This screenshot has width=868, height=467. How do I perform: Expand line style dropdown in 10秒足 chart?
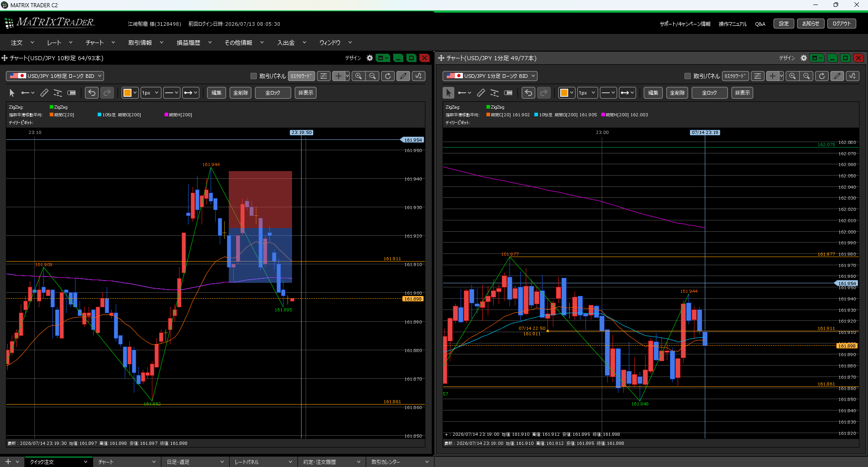171,93
